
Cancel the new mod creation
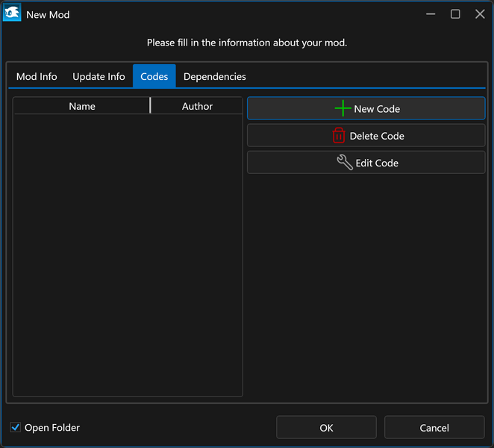pos(434,428)
